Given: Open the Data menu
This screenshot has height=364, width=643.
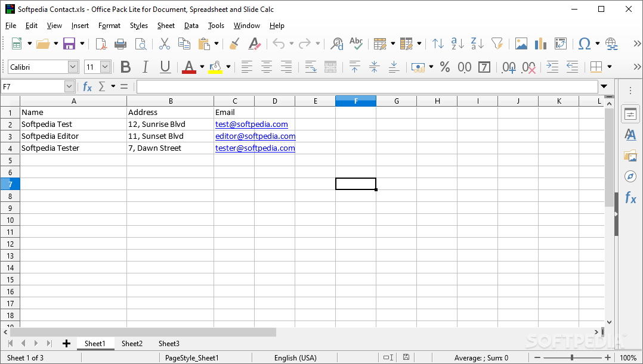Looking at the screenshot, I should tap(191, 26).
